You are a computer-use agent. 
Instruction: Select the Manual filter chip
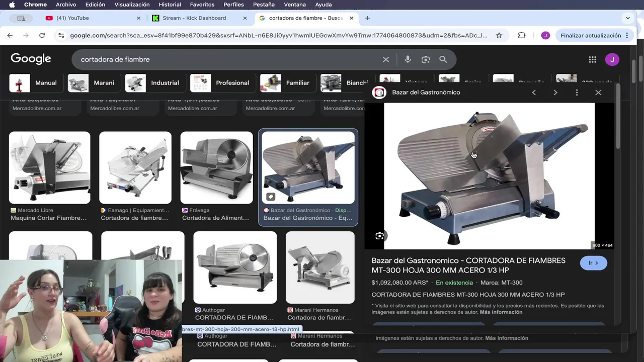[35, 83]
